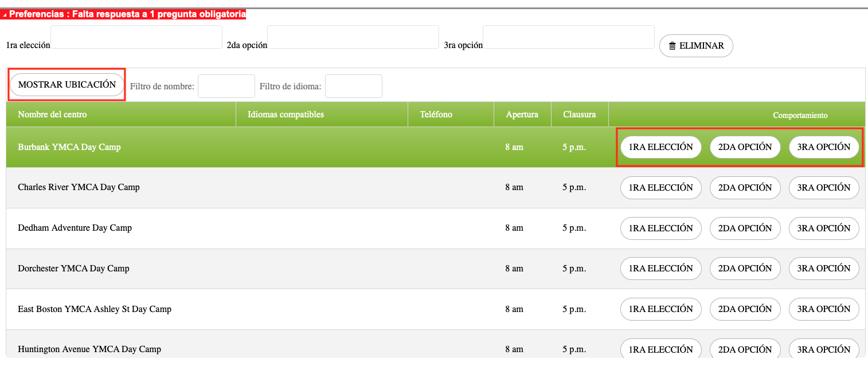Select Charles River YMCA Day Camp name

pyautogui.click(x=79, y=187)
